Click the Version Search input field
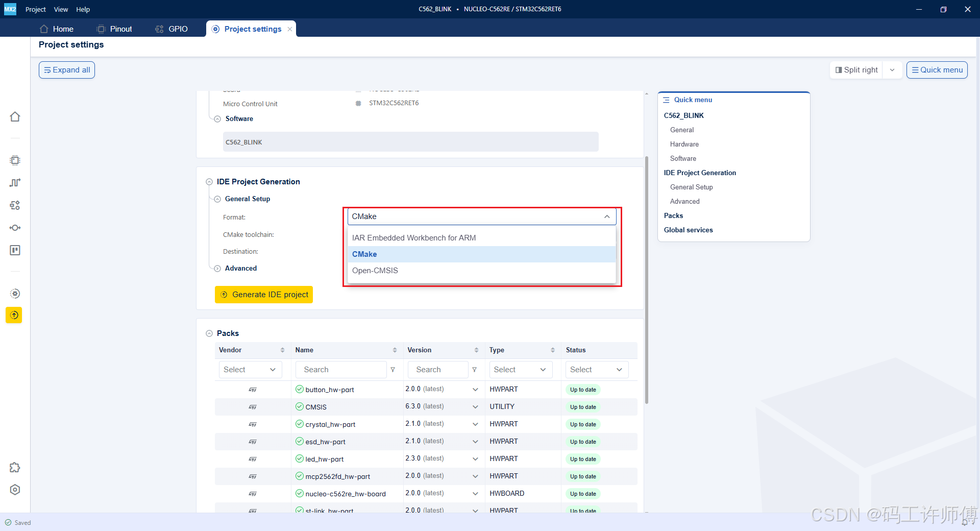This screenshot has height=531, width=980. tap(438, 370)
